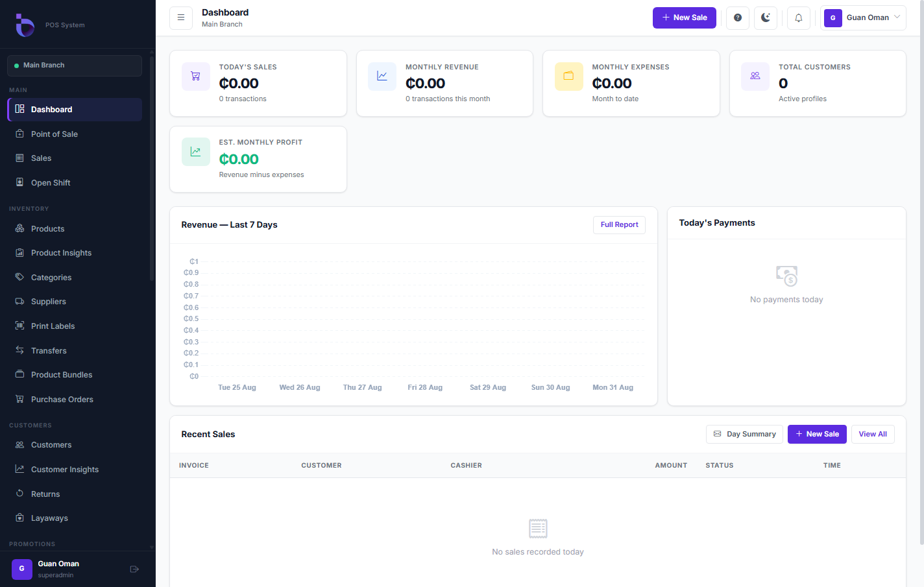This screenshot has width=924, height=587.
Task: Expand the Guan Oman user dropdown
Action: point(863,18)
